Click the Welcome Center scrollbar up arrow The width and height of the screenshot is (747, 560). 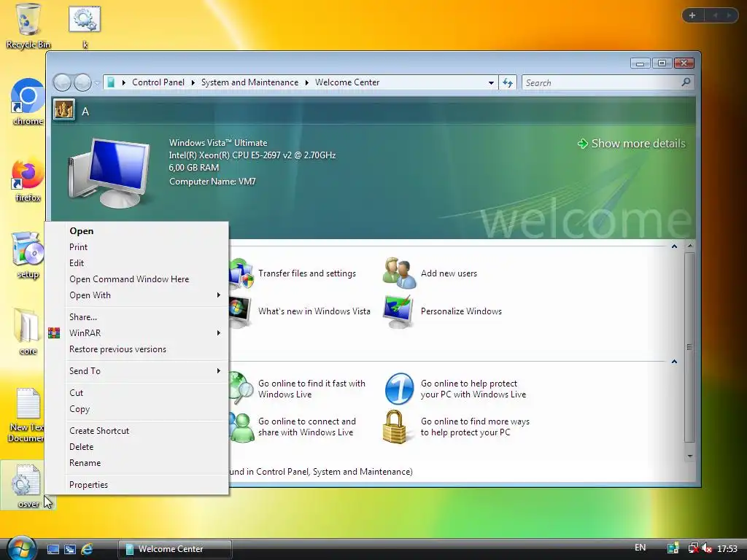689,246
